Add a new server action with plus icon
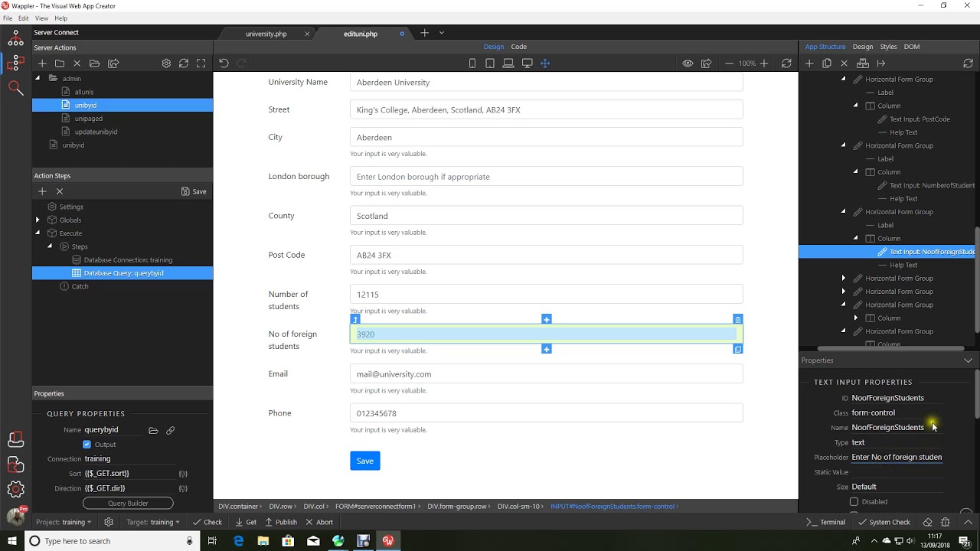980x551 pixels. point(42,64)
